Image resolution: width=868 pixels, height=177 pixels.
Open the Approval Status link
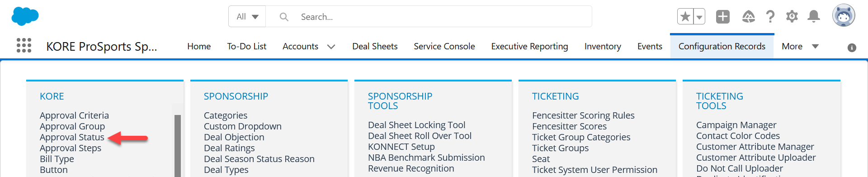pyautogui.click(x=72, y=137)
